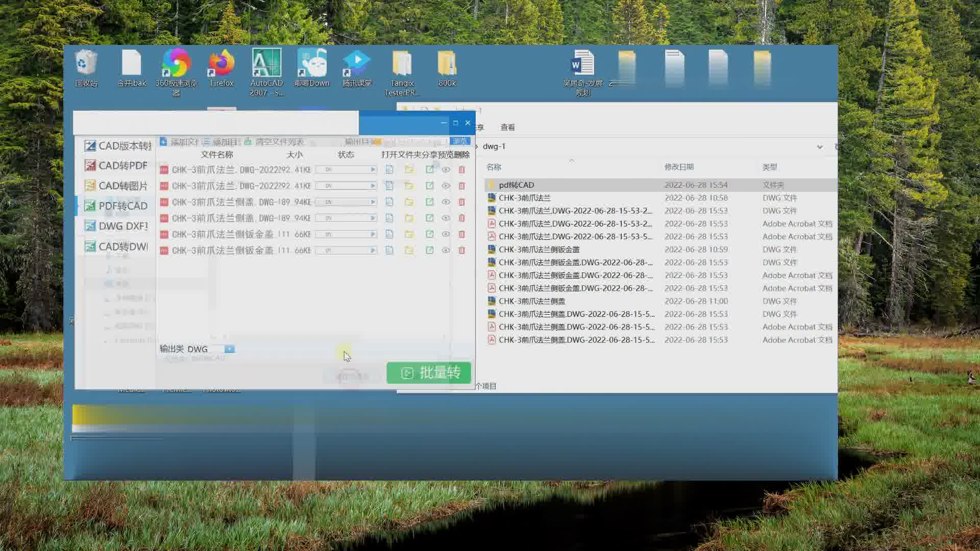Select the pdf转CAD folder in file list
980x551 pixels.
[x=516, y=185]
